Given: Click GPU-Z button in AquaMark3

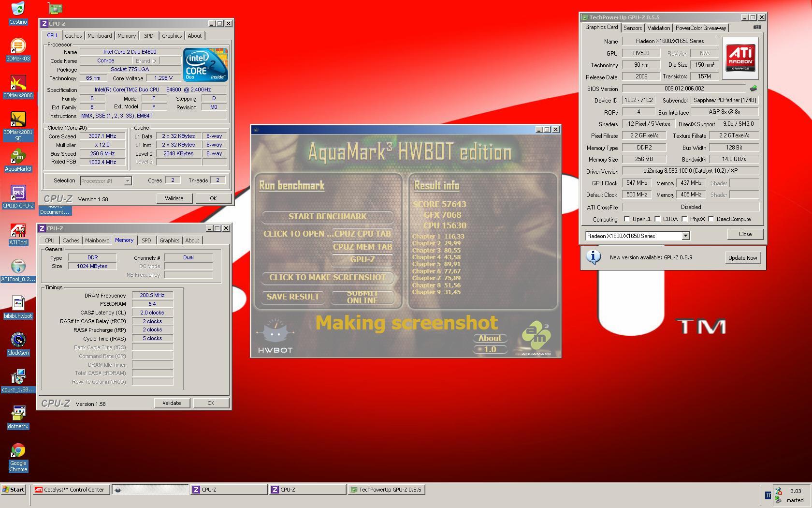Looking at the screenshot, I should point(362,259).
